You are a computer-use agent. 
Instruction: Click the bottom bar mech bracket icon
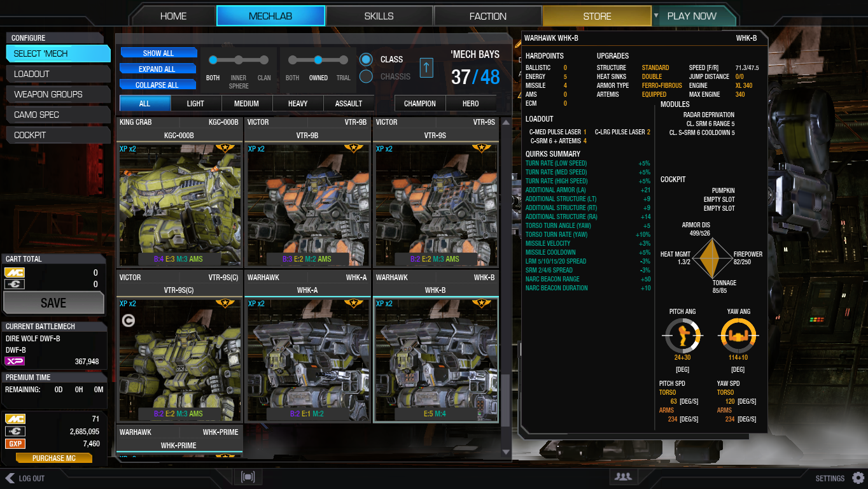248,477
